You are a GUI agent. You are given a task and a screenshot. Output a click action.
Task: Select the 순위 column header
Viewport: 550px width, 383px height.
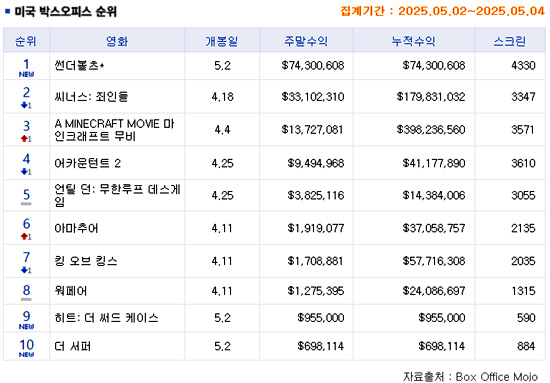click(26, 41)
